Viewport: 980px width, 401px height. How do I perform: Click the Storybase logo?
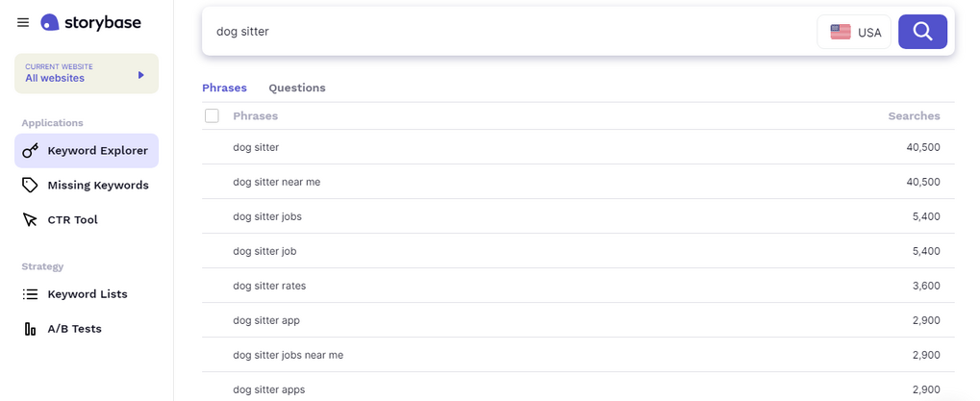point(90,23)
